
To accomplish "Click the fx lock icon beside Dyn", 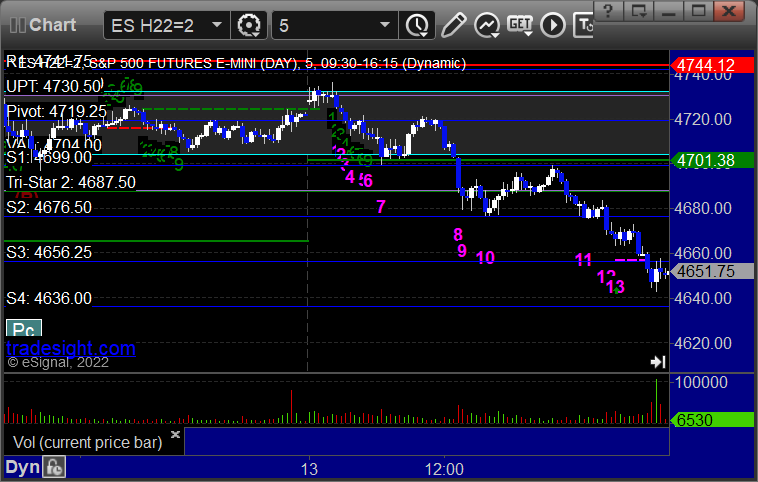I will coord(54,467).
